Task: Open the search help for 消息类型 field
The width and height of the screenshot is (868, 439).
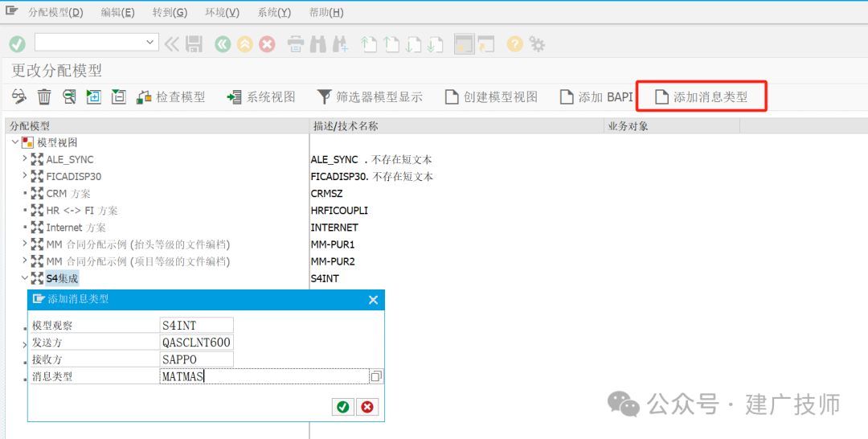Action: tap(376, 376)
